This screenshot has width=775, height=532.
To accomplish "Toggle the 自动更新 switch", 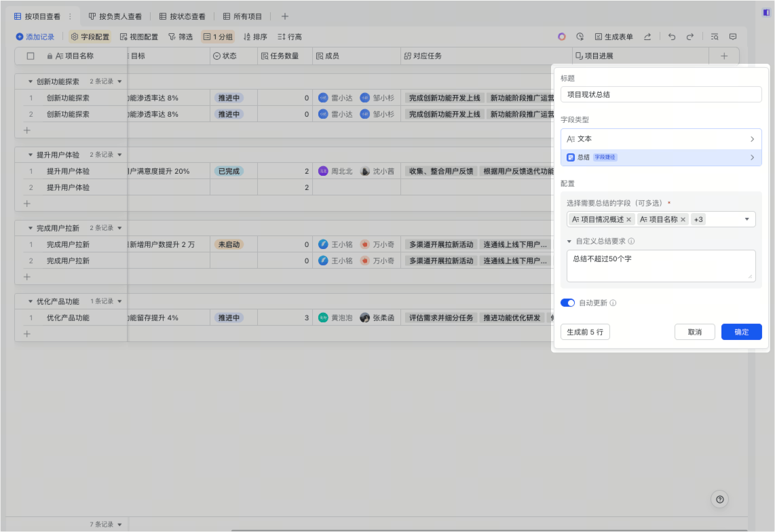I will pos(567,303).
